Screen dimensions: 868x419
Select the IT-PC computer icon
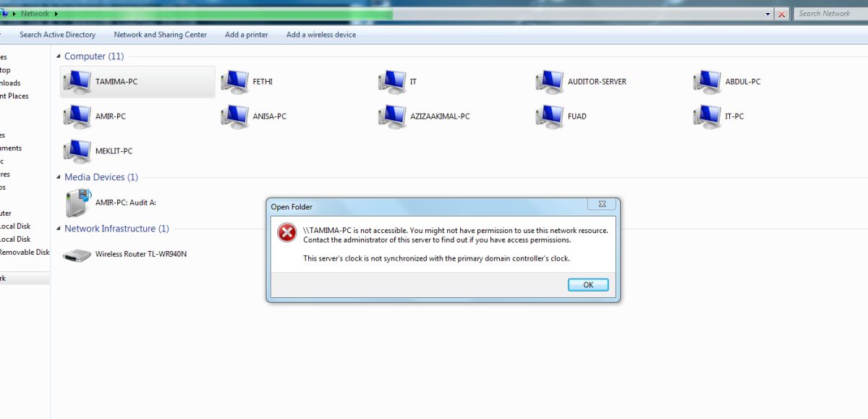point(707,117)
